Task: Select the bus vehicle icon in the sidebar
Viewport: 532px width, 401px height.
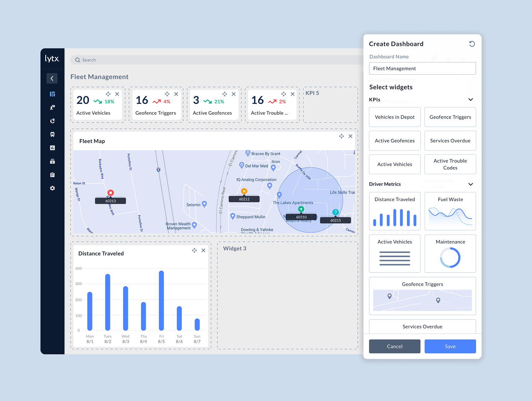Action: tap(52, 134)
